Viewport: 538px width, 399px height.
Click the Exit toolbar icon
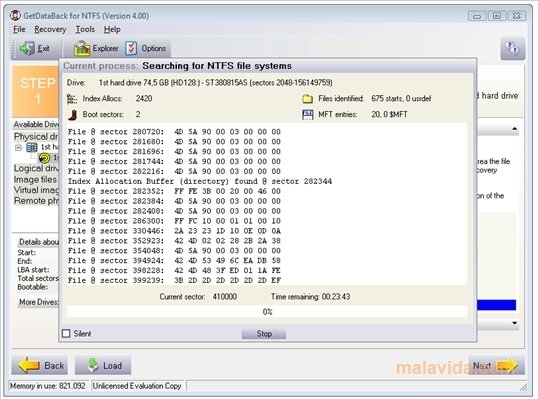pyautogui.click(x=27, y=48)
